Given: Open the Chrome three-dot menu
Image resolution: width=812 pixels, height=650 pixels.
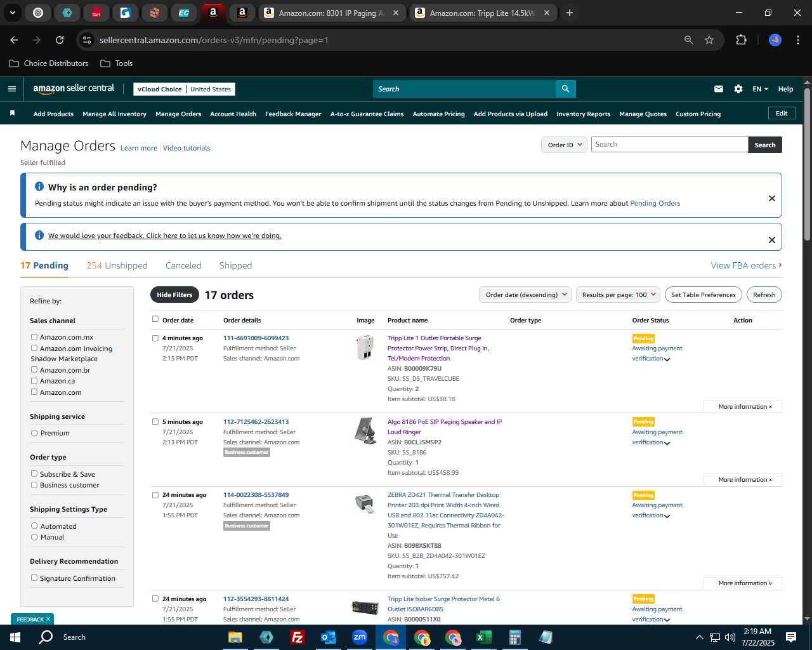Looking at the screenshot, I should pos(797,40).
